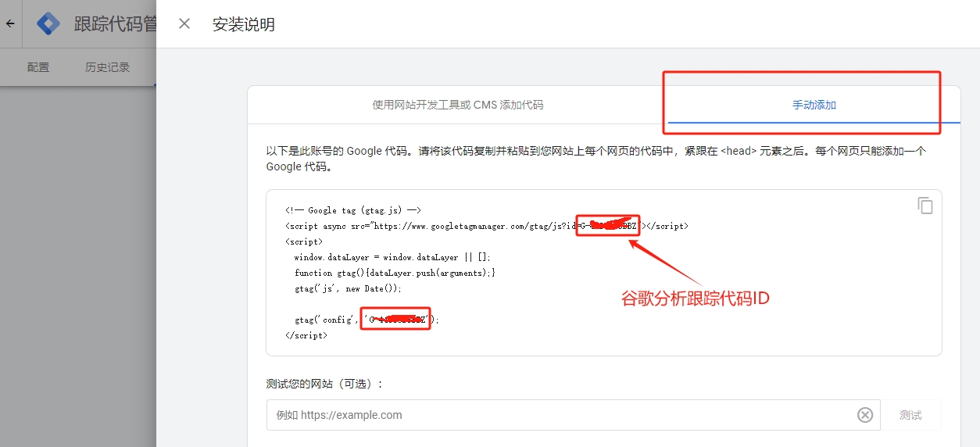Copy the Google tag code snippet
Screen dimensions: 980x447
click(x=925, y=206)
